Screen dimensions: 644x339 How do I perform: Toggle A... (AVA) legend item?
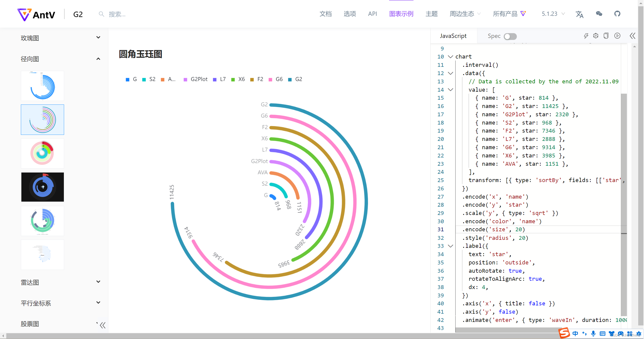tap(168, 79)
